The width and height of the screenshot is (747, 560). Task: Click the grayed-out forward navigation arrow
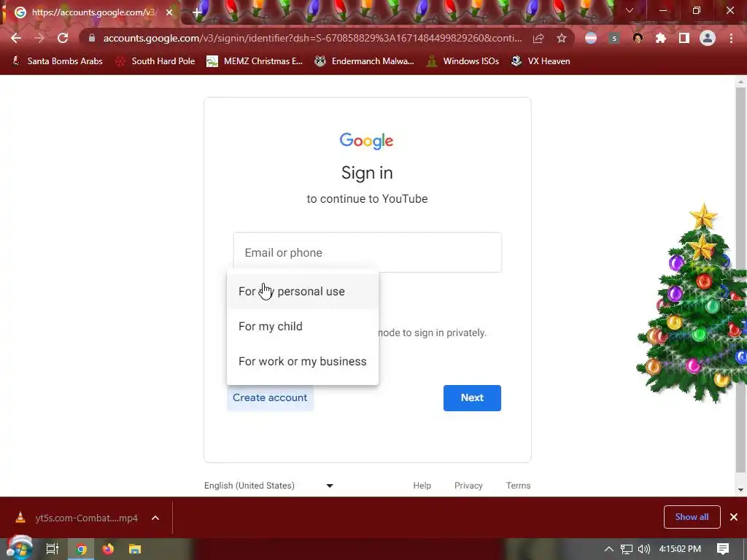(x=39, y=38)
